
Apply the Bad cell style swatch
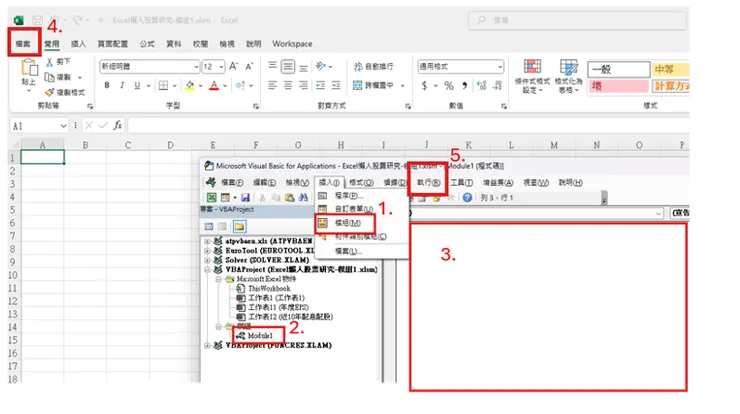click(618, 86)
